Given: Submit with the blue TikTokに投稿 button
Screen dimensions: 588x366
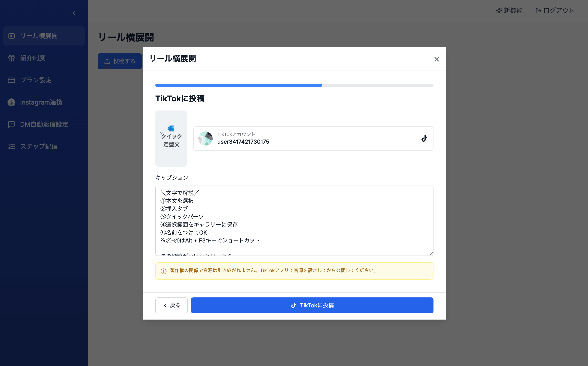Looking at the screenshot, I should click(312, 305).
